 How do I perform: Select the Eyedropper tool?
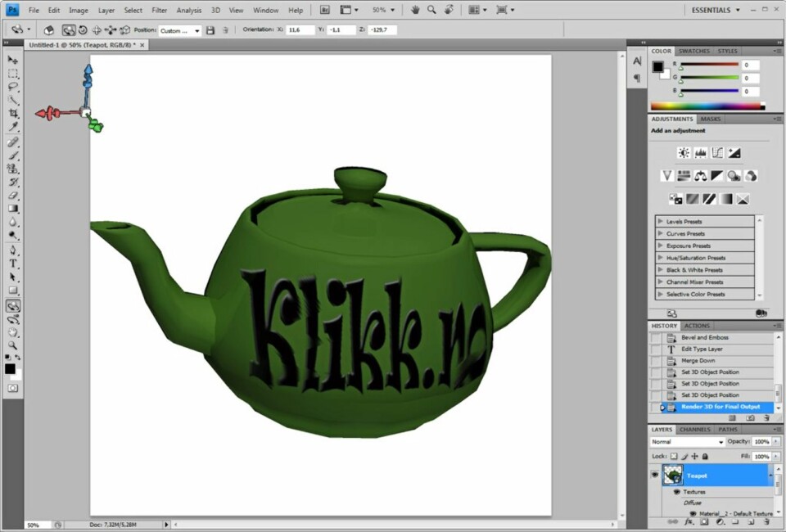(13, 126)
